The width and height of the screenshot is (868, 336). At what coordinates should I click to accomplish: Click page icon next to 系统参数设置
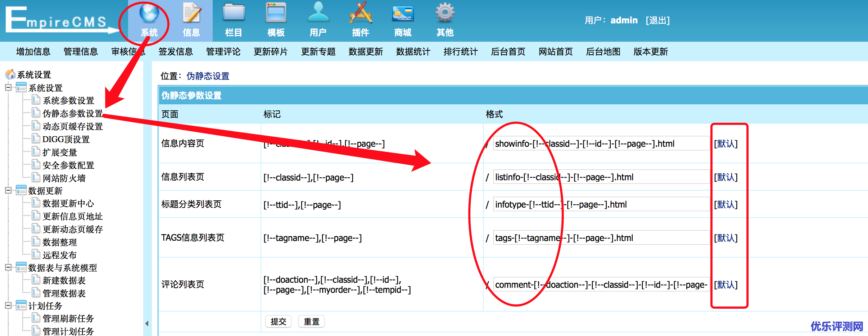(36, 100)
